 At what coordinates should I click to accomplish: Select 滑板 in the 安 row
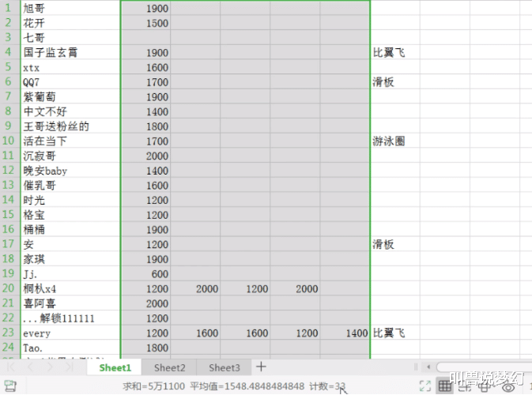pos(395,244)
